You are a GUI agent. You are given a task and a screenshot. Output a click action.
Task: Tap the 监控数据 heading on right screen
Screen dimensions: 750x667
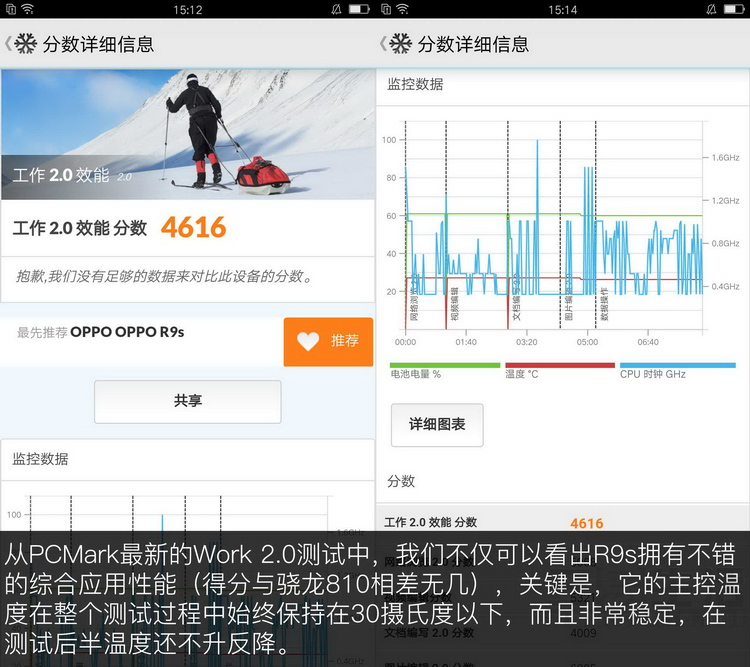[x=415, y=85]
